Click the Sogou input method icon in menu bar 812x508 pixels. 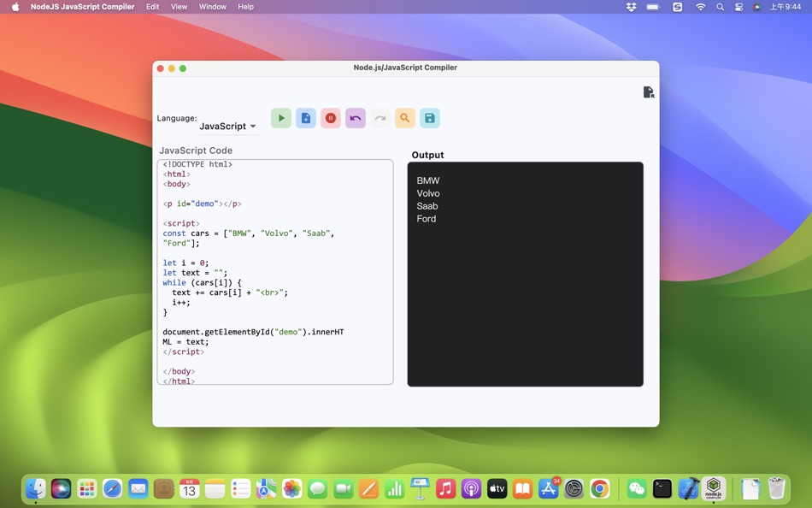[677, 7]
